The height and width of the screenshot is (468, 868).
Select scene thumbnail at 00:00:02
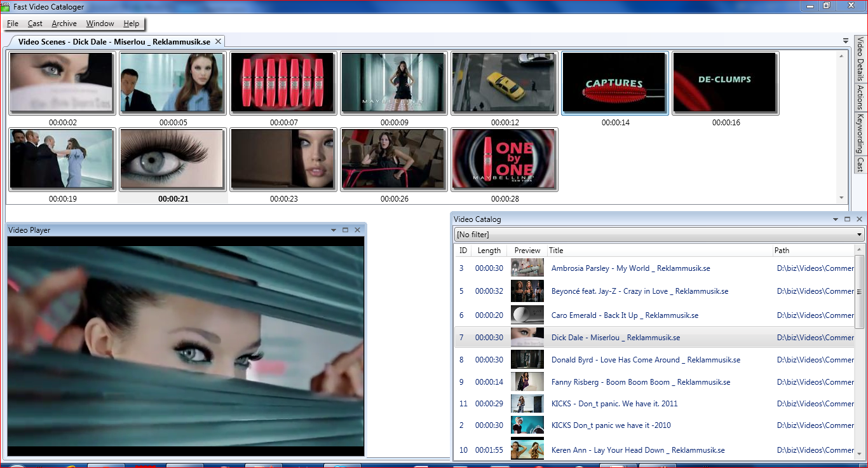click(62, 83)
